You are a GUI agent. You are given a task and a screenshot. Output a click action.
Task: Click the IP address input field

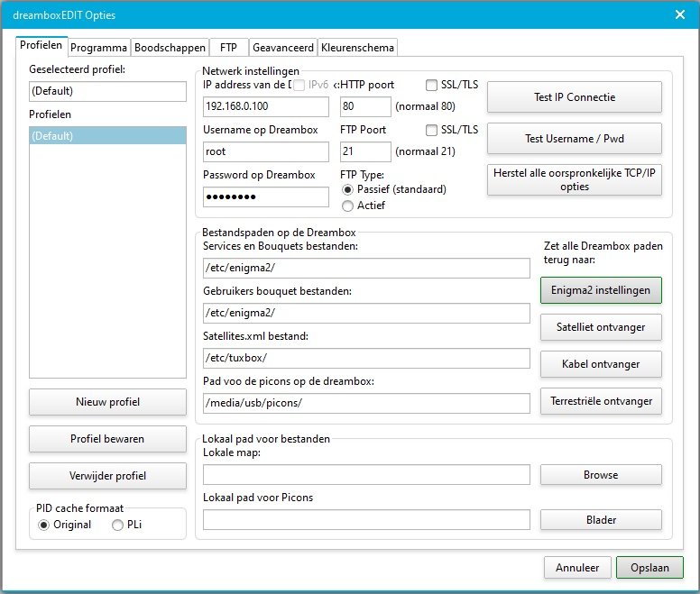coord(266,107)
